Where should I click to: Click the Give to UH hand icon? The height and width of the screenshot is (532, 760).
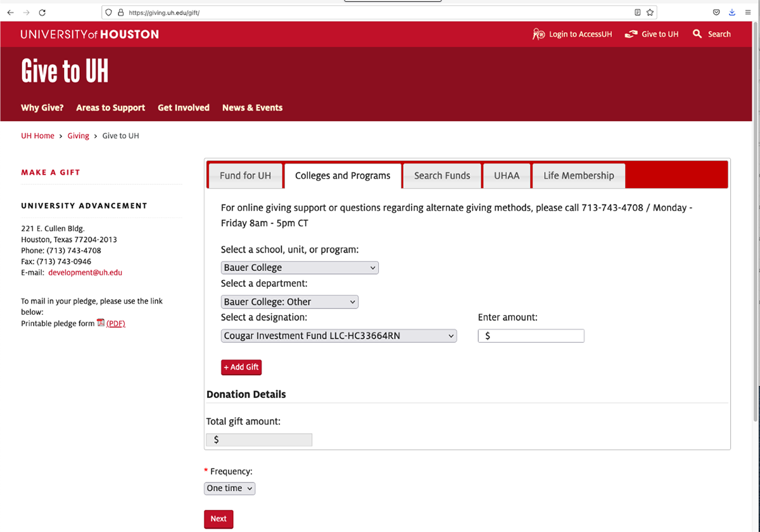pos(631,34)
